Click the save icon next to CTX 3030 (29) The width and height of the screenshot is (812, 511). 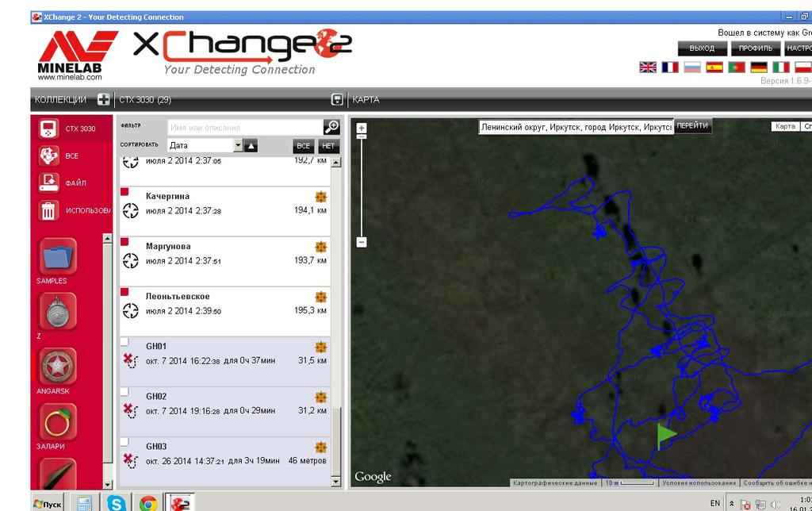pyautogui.click(x=337, y=99)
